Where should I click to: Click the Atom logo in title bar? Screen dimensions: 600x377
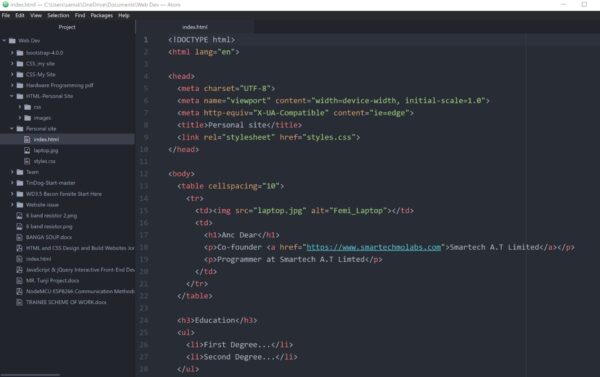point(5,5)
